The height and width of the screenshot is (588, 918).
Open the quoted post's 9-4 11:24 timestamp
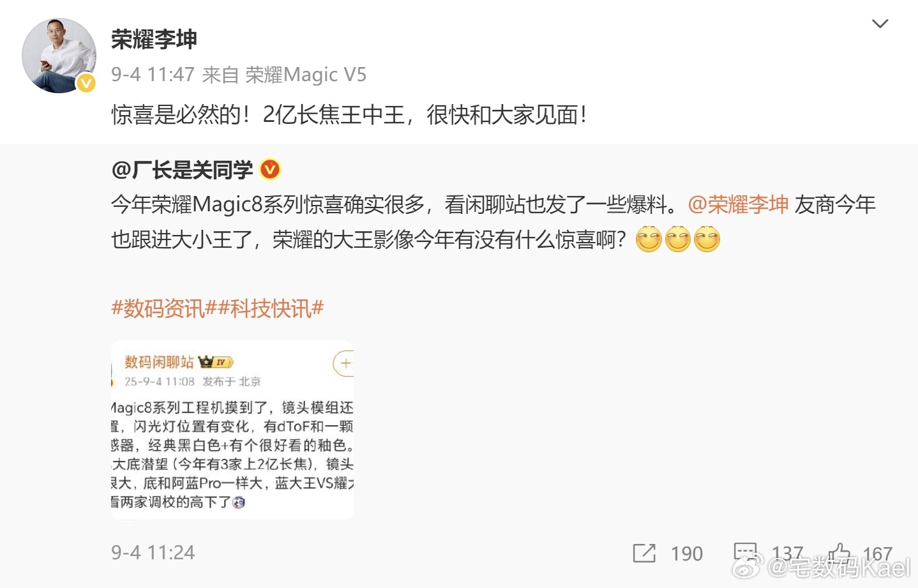[x=153, y=552]
